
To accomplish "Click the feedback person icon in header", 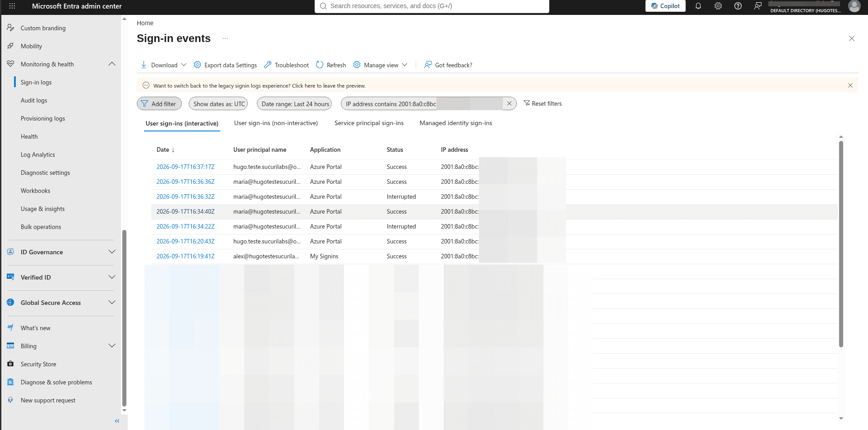I will 758,6.
